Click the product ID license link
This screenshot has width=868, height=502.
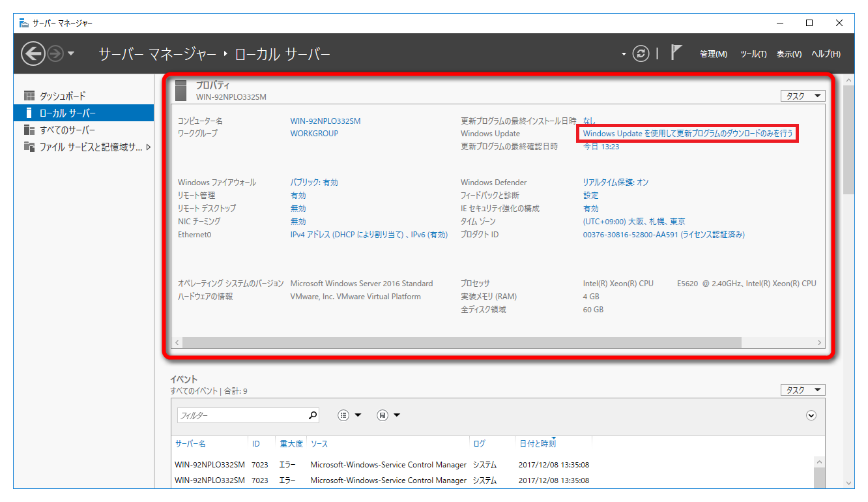click(663, 235)
